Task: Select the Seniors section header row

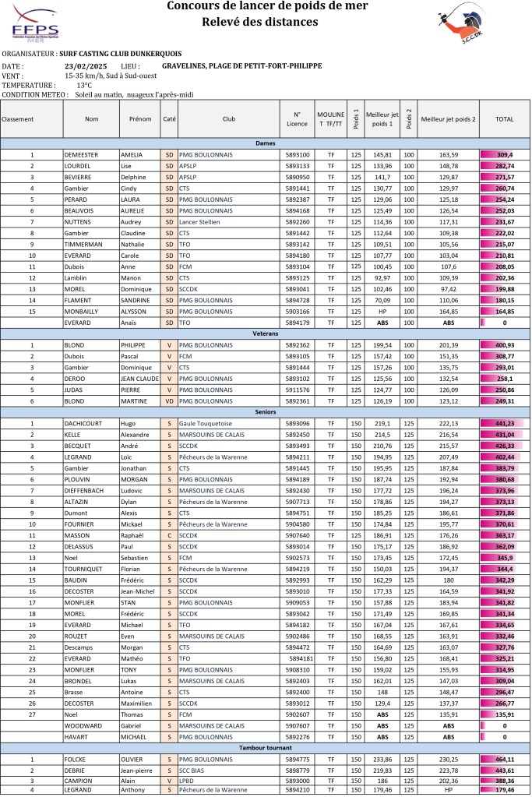Action: pos(266,411)
